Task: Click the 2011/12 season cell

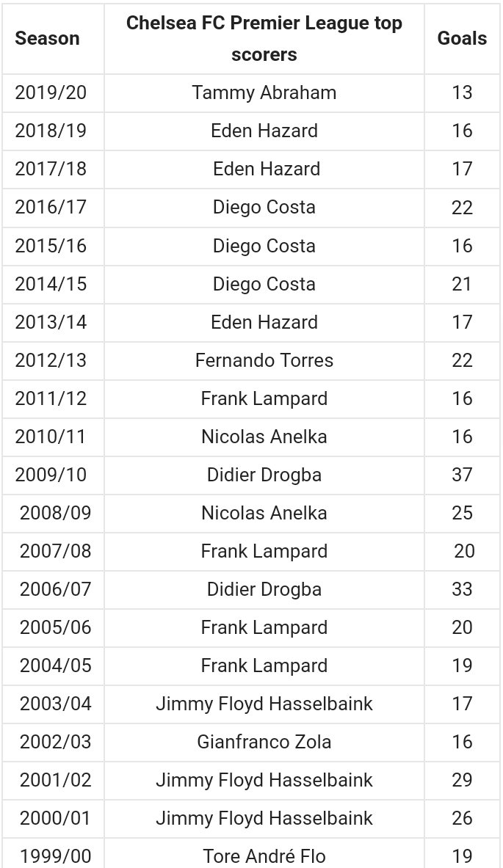Action: click(51, 398)
